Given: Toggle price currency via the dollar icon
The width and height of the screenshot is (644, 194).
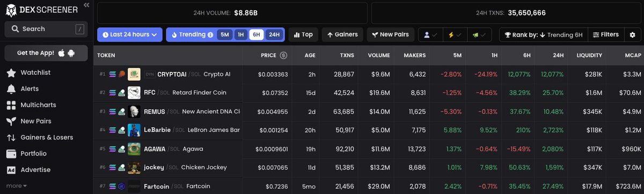Looking at the screenshot, I should (x=283, y=55).
